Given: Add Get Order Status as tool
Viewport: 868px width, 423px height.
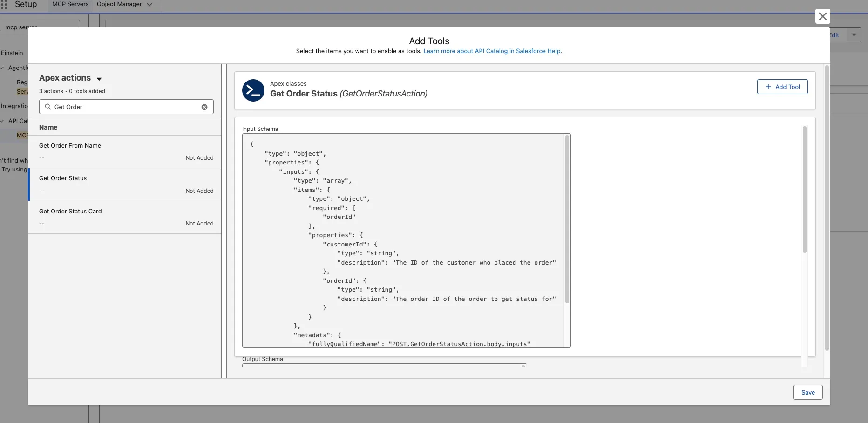Looking at the screenshot, I should pos(782,87).
